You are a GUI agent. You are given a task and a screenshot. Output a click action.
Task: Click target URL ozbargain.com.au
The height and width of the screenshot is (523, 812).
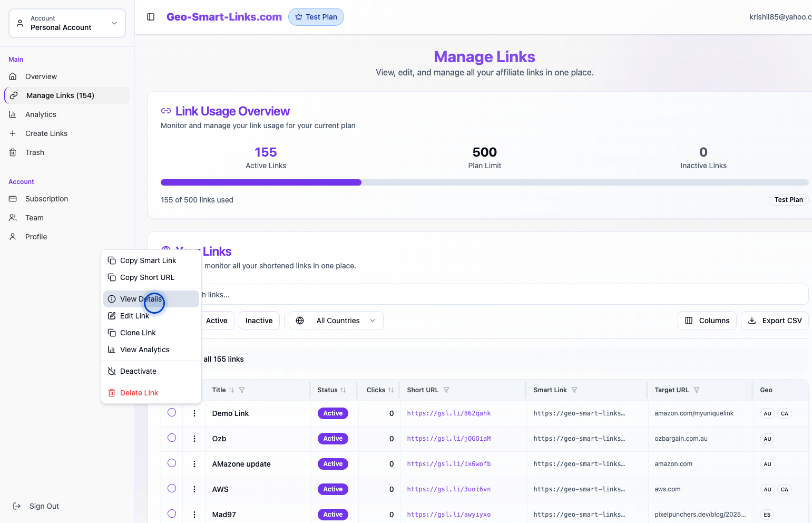pos(681,439)
